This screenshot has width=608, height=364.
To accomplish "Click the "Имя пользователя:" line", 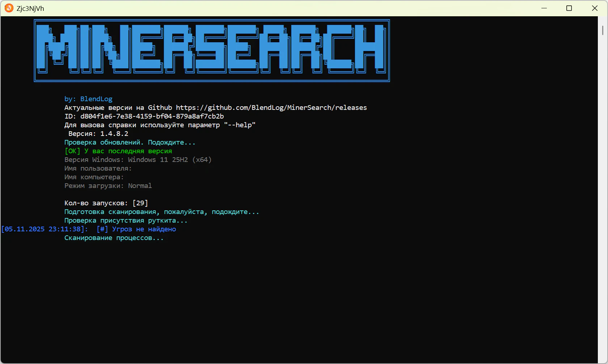I will pos(98,168).
